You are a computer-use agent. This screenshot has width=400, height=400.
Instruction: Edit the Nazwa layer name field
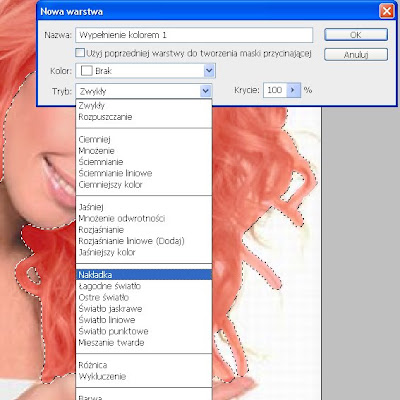(194, 35)
